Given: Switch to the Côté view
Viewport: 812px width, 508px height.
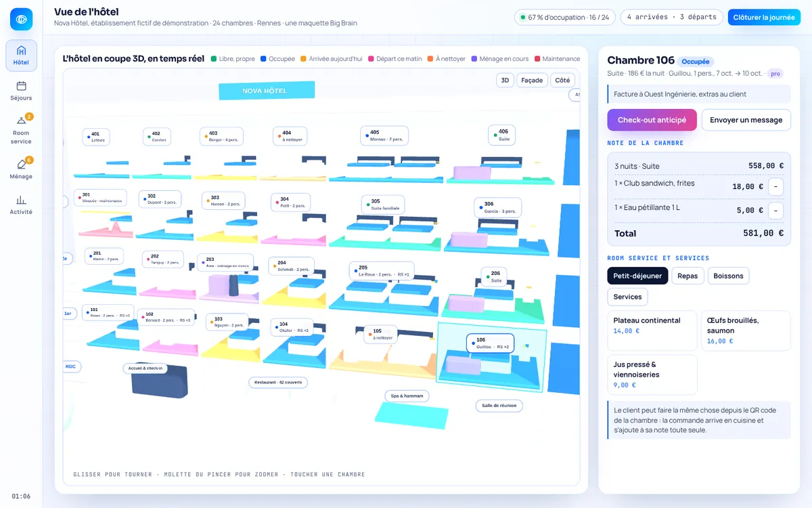Looking at the screenshot, I should coord(562,80).
